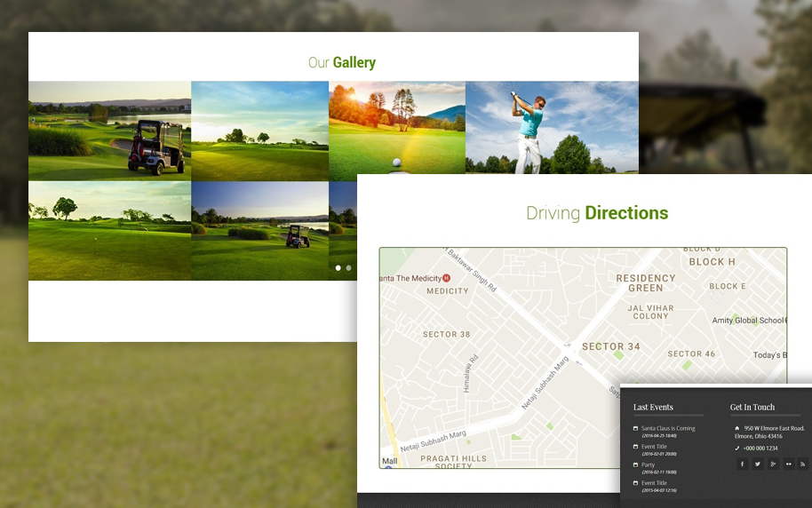Click the phone icon beside the number
The height and width of the screenshot is (508, 812).
pyautogui.click(x=737, y=448)
